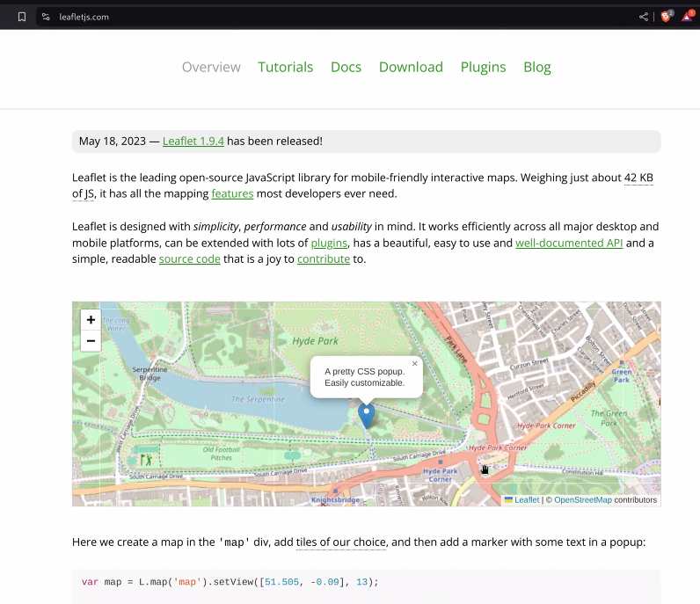Open the Download page
The width and height of the screenshot is (700, 604).
click(411, 67)
